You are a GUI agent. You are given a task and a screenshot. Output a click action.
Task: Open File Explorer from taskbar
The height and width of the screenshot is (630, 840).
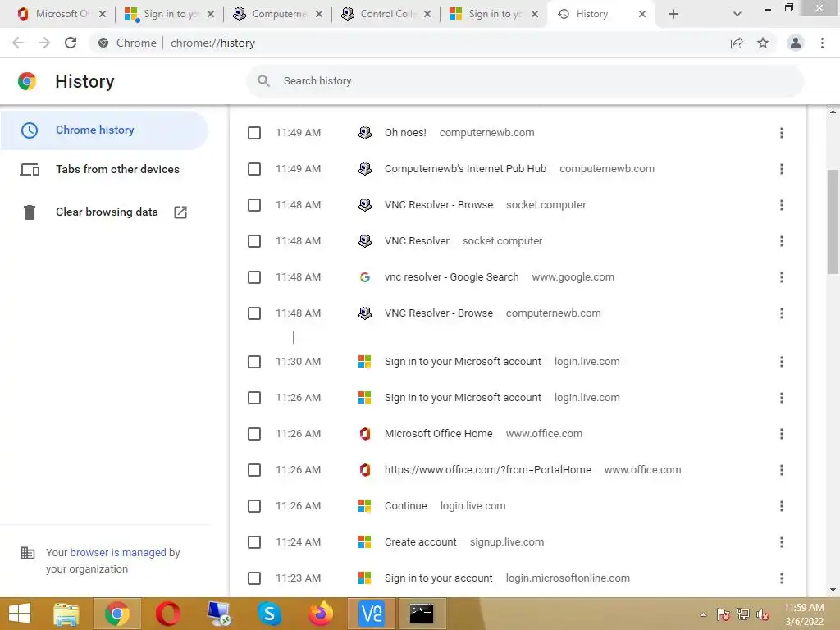(x=66, y=614)
